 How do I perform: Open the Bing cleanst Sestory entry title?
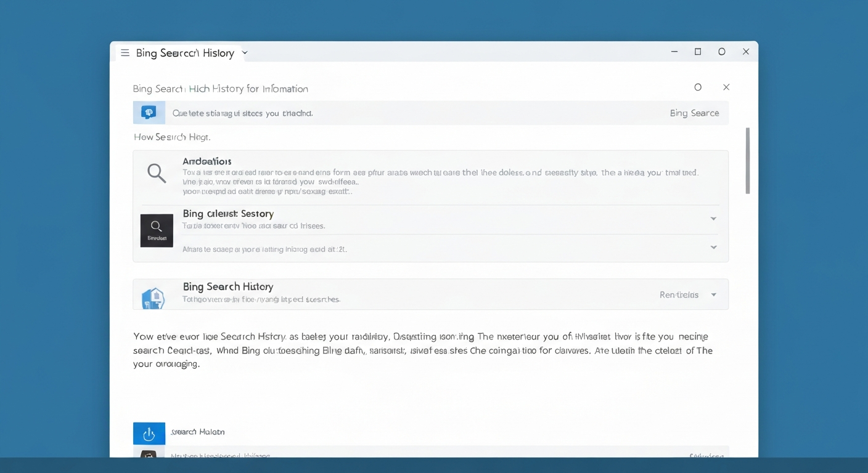[227, 214]
